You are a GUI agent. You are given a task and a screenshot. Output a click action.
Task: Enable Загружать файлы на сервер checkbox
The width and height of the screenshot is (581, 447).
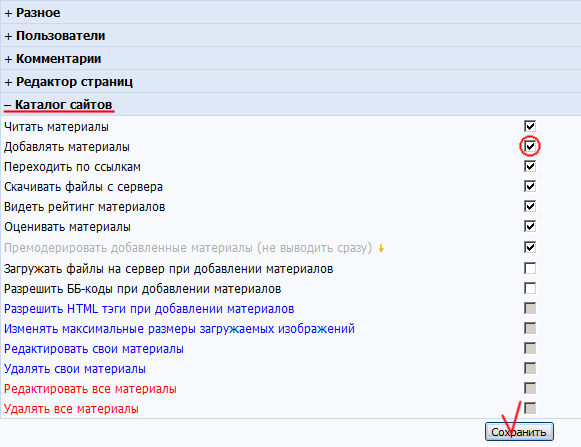530,268
